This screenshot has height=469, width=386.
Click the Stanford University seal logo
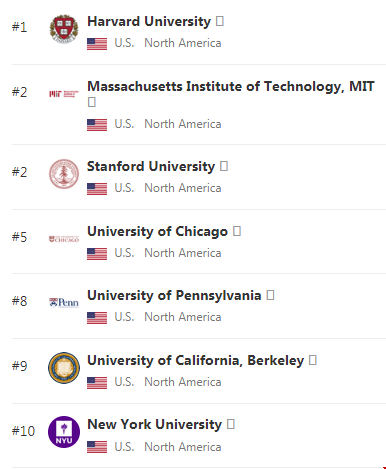tap(64, 174)
